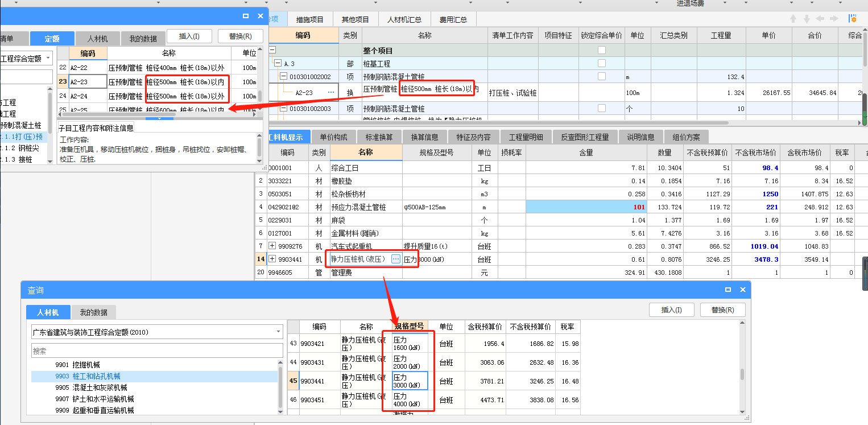Maximize the 查询 dialog window
This screenshot has height=425, width=868.
(x=728, y=290)
